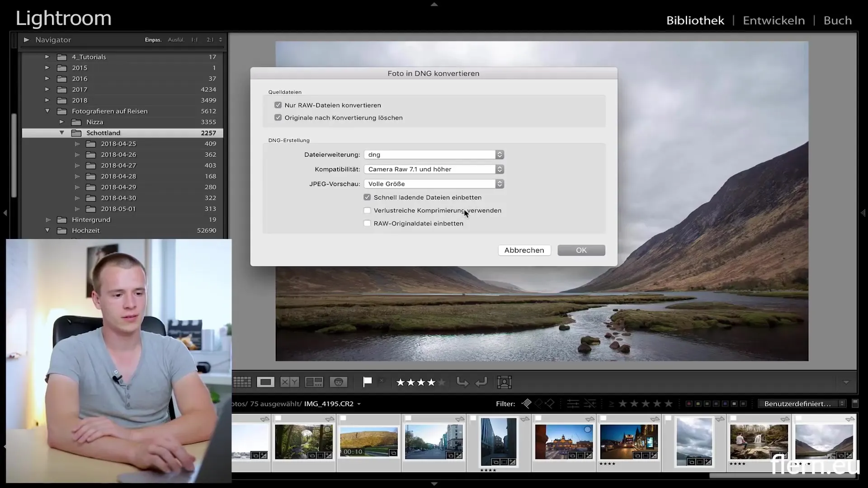Disable Schnell ladende Dateien einbetten
This screenshot has width=868, height=488.
367,197
